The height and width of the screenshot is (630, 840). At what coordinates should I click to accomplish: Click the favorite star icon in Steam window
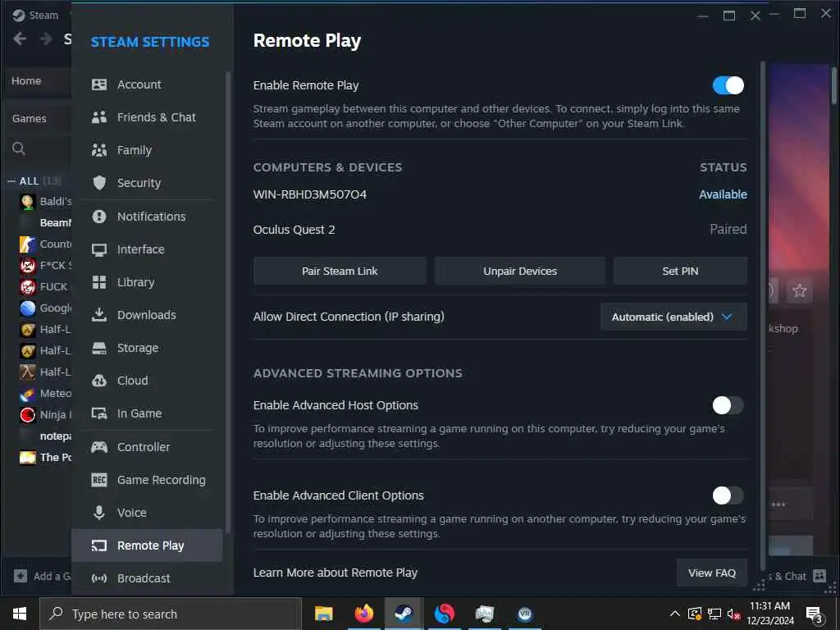(800, 290)
